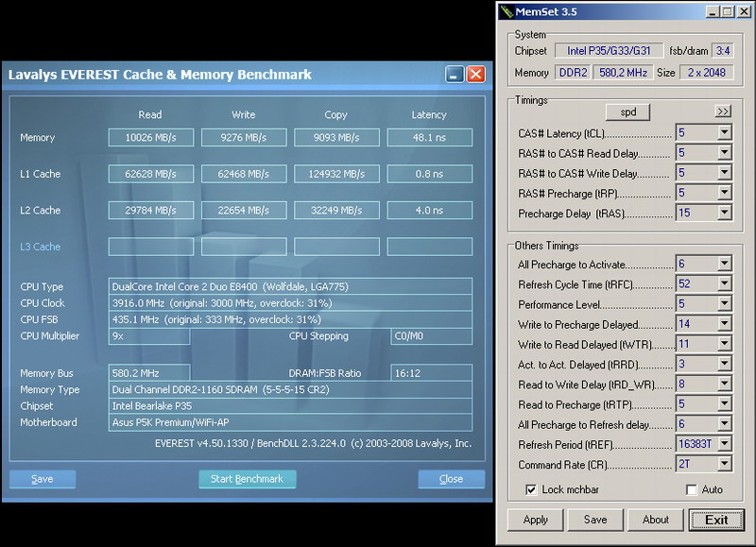Open the CAS# Latency (tCL) dropdown
Screen dimensions: 756x547
[x=724, y=132]
